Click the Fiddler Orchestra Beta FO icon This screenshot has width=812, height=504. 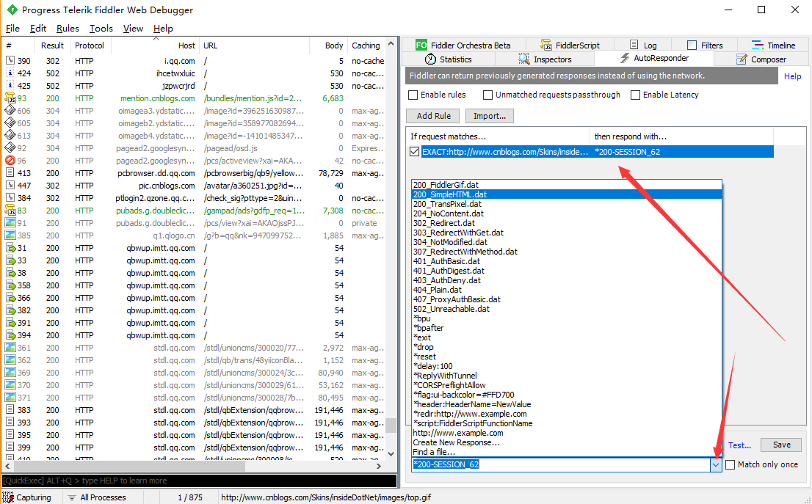click(421, 45)
